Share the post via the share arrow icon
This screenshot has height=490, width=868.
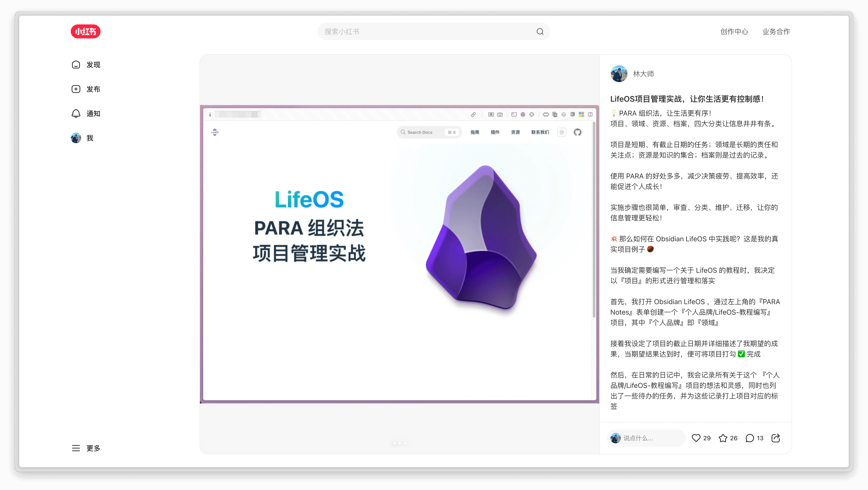tap(776, 438)
